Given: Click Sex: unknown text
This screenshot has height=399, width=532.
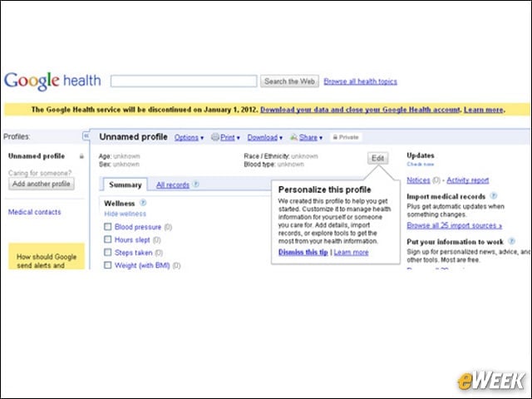Looking at the screenshot, I should tap(119, 165).
